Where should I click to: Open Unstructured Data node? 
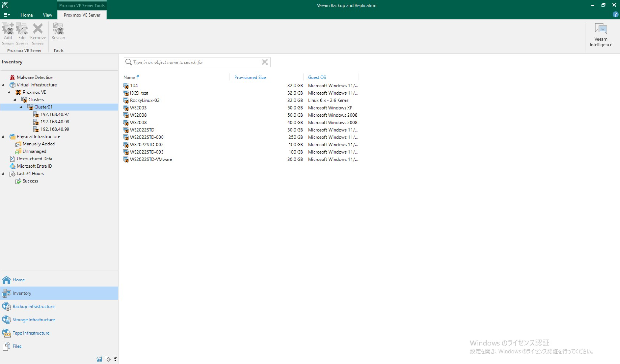pyautogui.click(x=34, y=159)
